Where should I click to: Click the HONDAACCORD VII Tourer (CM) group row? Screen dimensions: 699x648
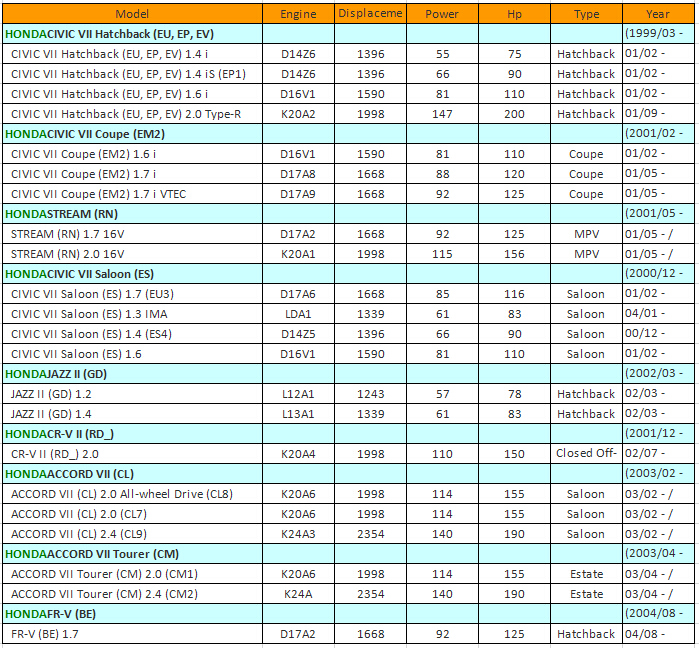point(348,554)
